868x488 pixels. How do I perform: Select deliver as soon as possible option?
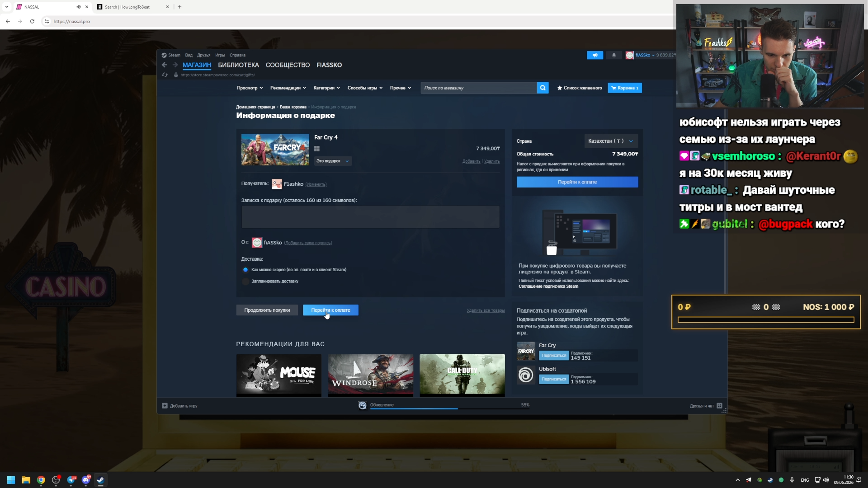click(245, 270)
